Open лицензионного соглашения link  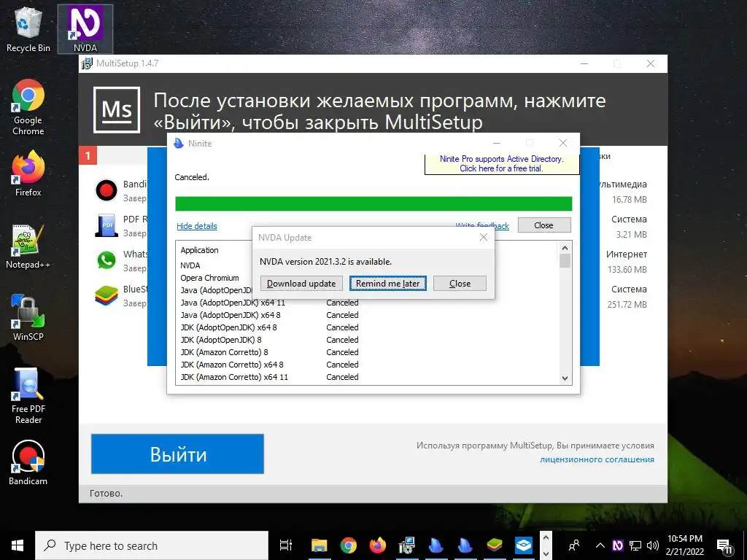[x=597, y=459]
